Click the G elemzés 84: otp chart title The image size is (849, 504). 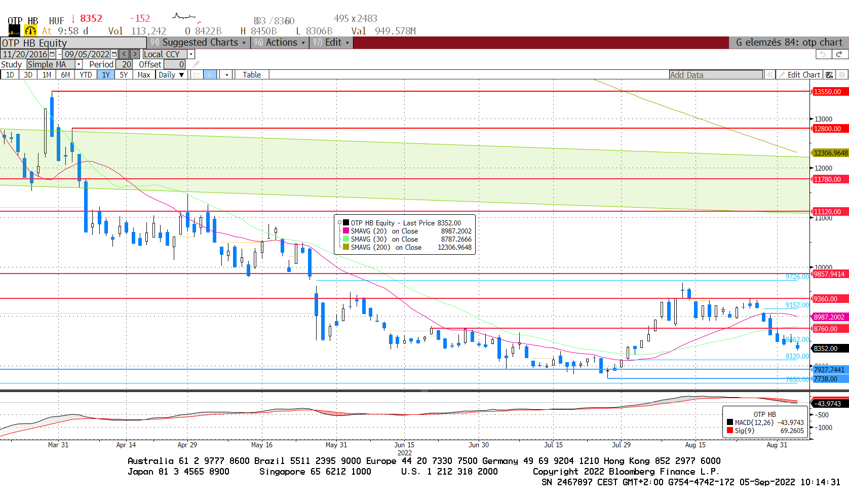coord(789,43)
